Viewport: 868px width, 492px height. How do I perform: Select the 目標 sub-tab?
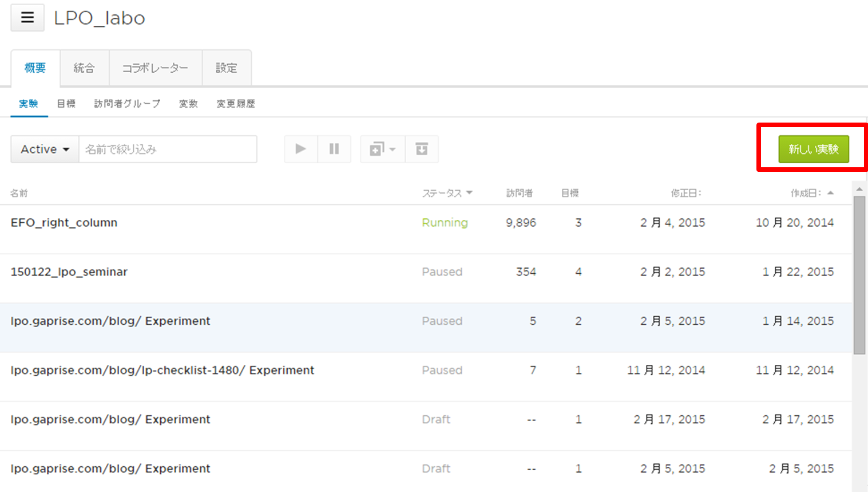click(x=66, y=104)
